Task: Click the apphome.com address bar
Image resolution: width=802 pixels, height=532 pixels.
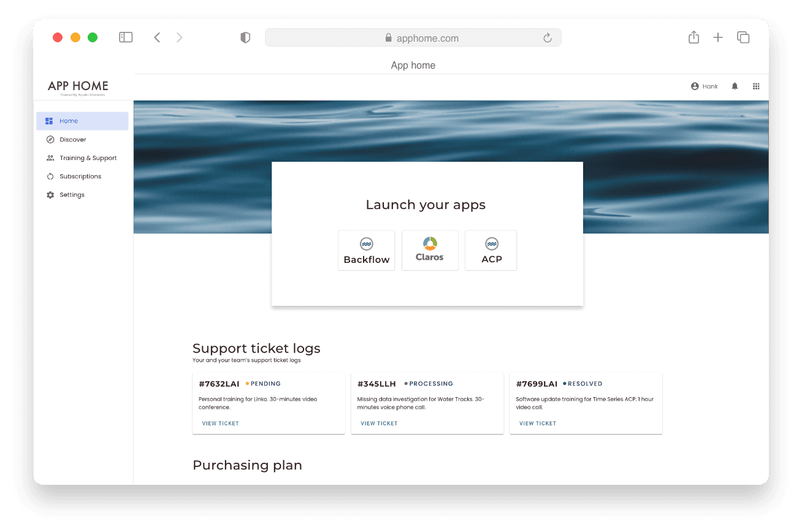Action: tap(413, 38)
